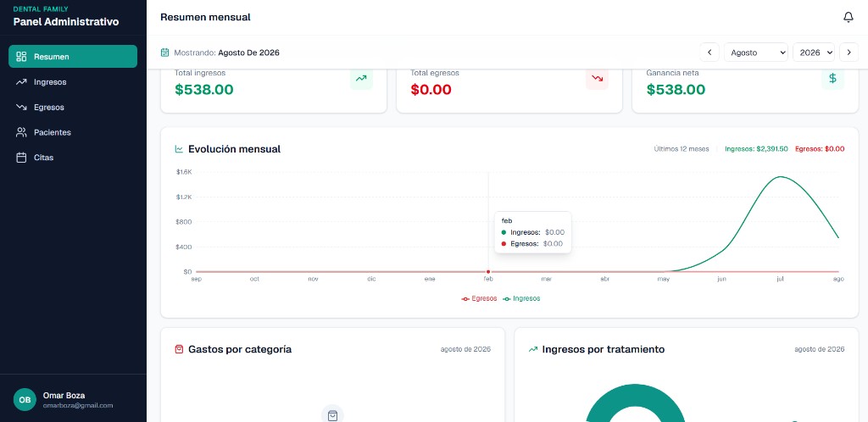Click the red trend icon in Total egresos card
The width and height of the screenshot is (868, 422).
click(x=597, y=79)
